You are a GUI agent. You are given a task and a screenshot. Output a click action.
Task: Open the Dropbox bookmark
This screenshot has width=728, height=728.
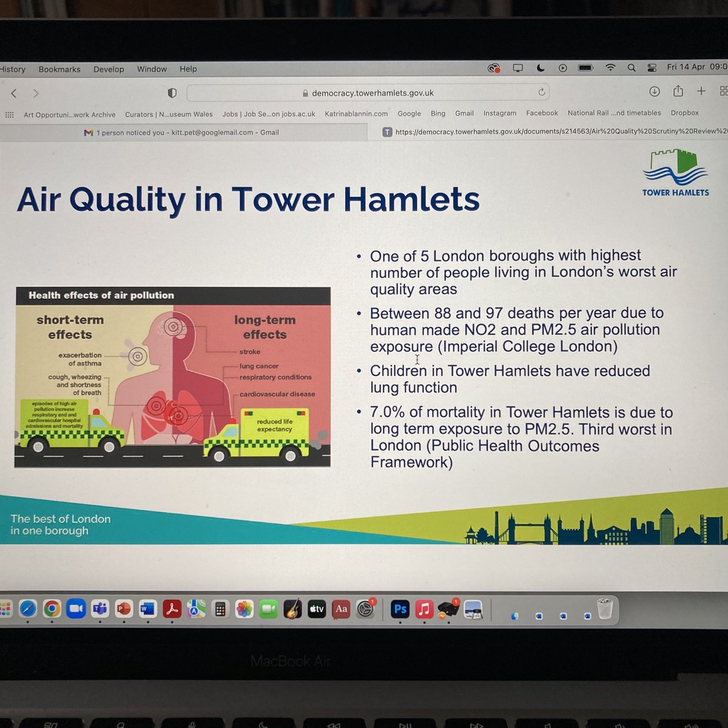point(684,113)
